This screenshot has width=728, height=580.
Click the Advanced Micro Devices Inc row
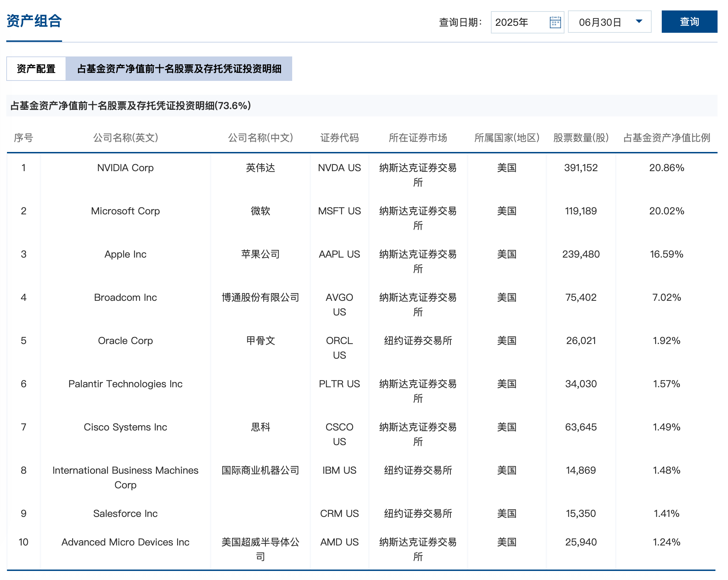125,542
